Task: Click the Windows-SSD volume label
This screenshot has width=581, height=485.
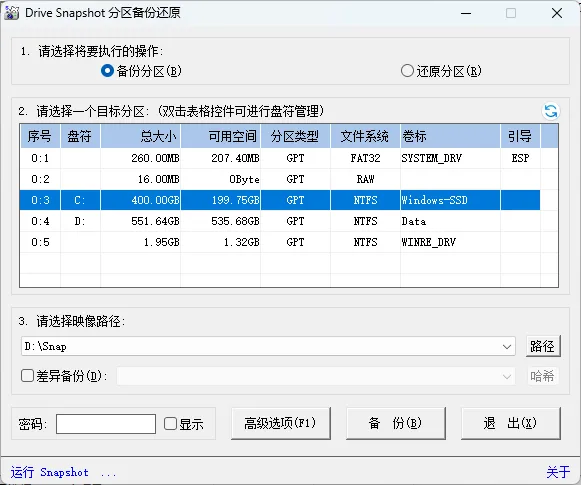Action: tap(434, 200)
